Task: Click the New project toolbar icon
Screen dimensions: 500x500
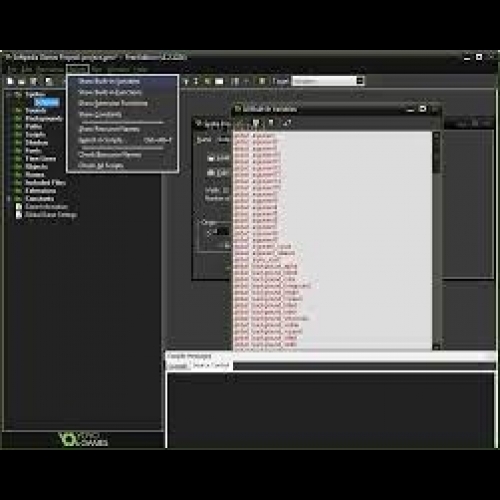Action: 10,81
